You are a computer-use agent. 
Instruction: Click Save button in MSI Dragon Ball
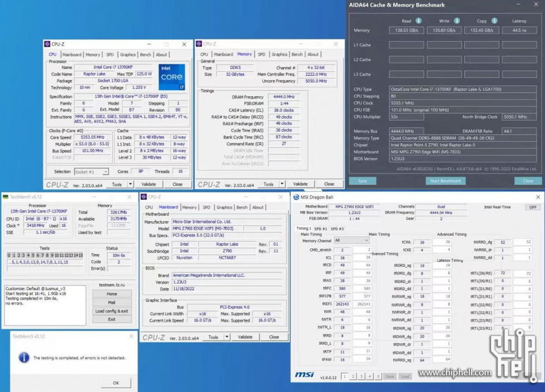tap(390, 376)
